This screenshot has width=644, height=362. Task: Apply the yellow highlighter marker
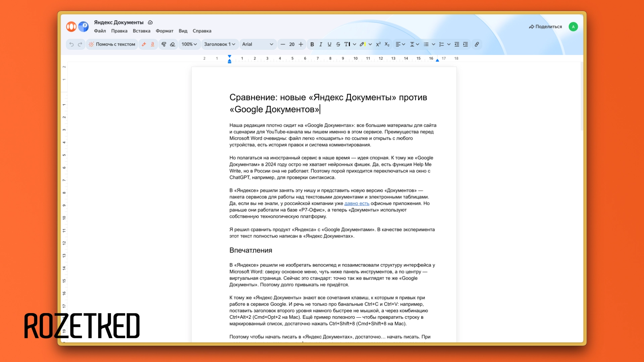[363, 44]
